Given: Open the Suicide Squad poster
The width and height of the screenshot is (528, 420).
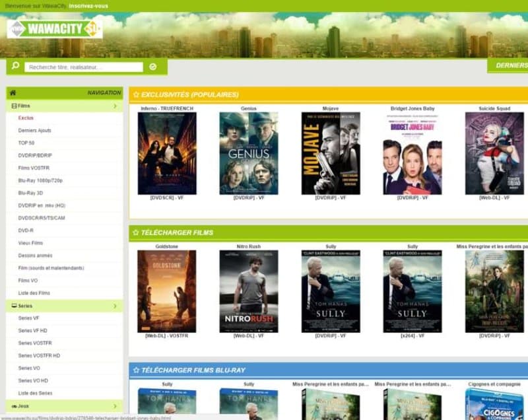Looking at the screenshot, I should [494, 153].
